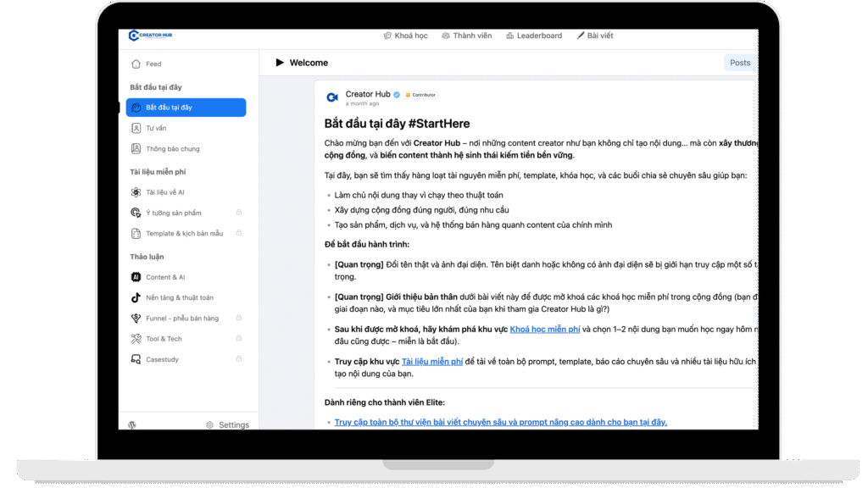Click the play triangle beside Welcome

280,63
